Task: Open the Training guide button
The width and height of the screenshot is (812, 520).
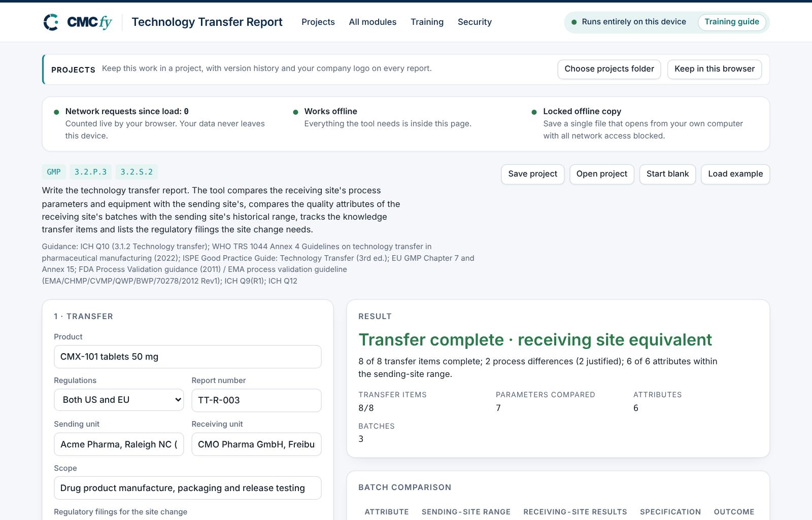Action: 732,22
